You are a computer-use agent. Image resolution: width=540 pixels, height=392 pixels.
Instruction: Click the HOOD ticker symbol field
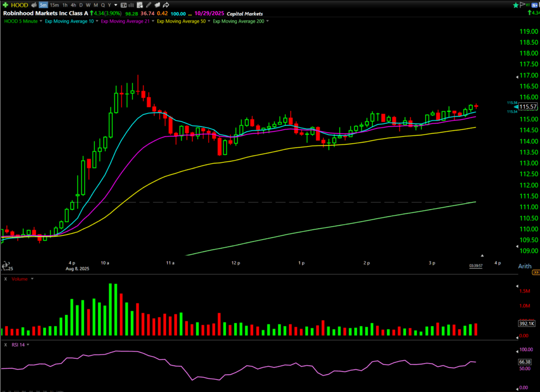pyautogui.click(x=20, y=5)
